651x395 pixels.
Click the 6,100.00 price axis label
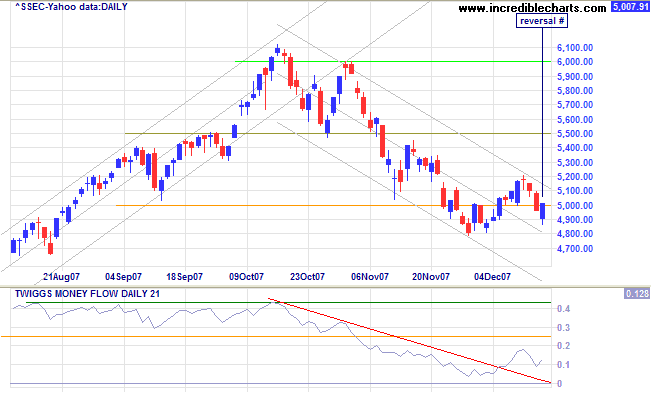575,48
